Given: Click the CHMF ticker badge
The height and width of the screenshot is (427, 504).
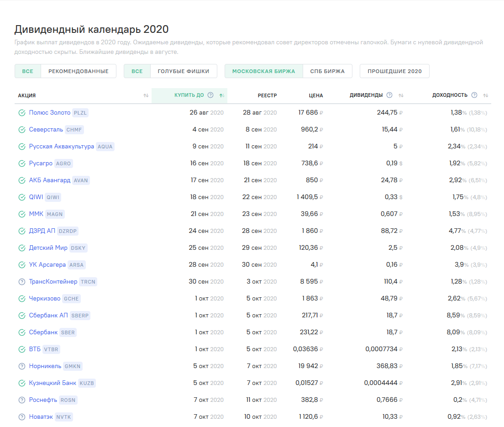Looking at the screenshot, I should point(74,130).
